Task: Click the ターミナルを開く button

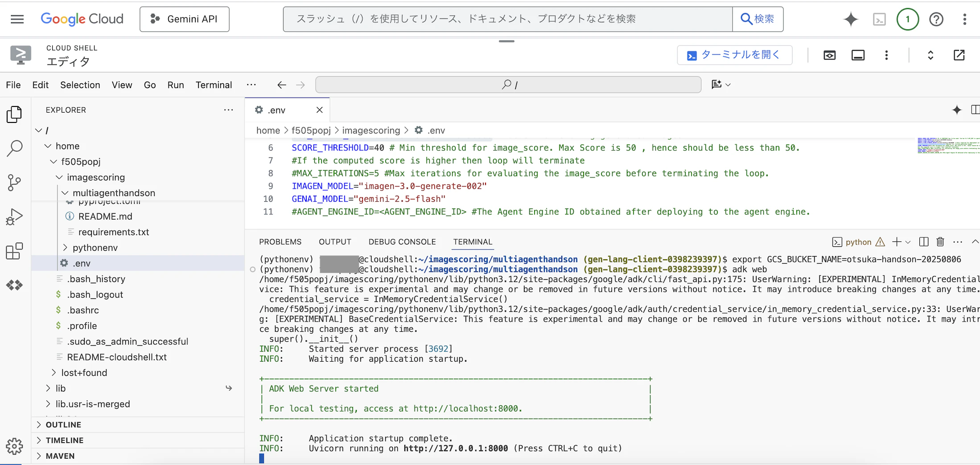Action: point(734,55)
